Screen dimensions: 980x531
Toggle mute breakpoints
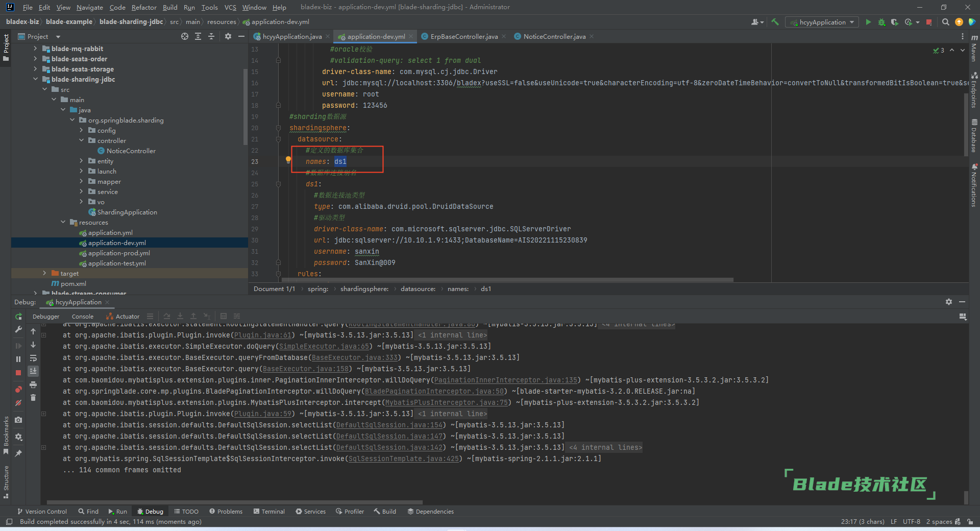tap(18, 403)
